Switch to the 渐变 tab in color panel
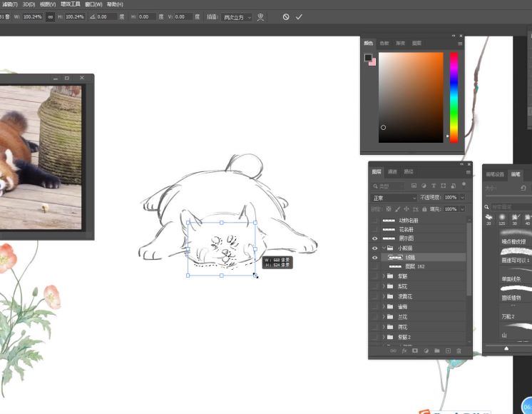The width and height of the screenshot is (532, 414). pyautogui.click(x=400, y=43)
